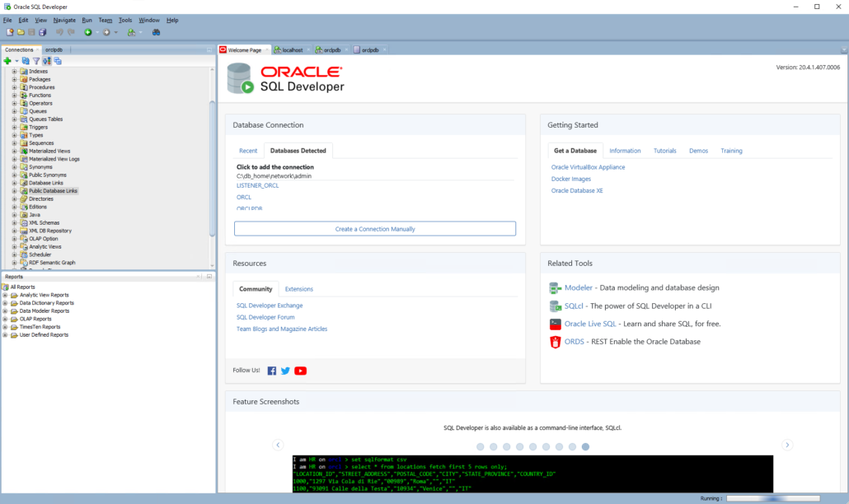This screenshot has height=504, width=849.
Task: Click the last navigation dot under Feature Screenshots
Action: [586, 446]
